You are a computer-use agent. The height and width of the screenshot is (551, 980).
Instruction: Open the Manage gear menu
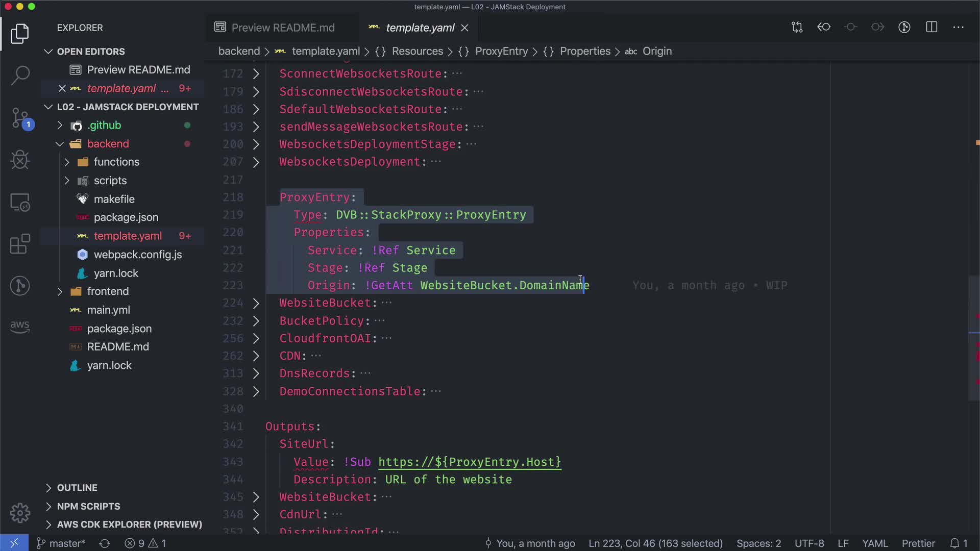click(x=20, y=513)
